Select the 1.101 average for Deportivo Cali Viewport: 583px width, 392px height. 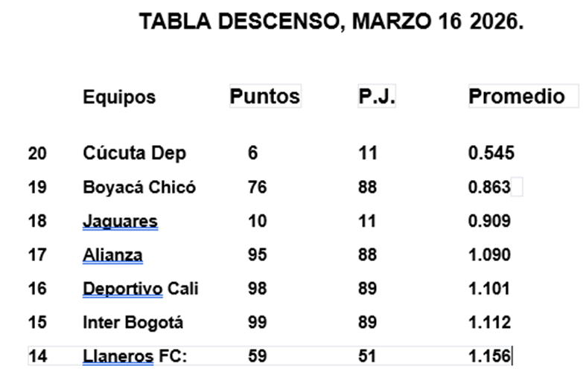click(x=489, y=289)
